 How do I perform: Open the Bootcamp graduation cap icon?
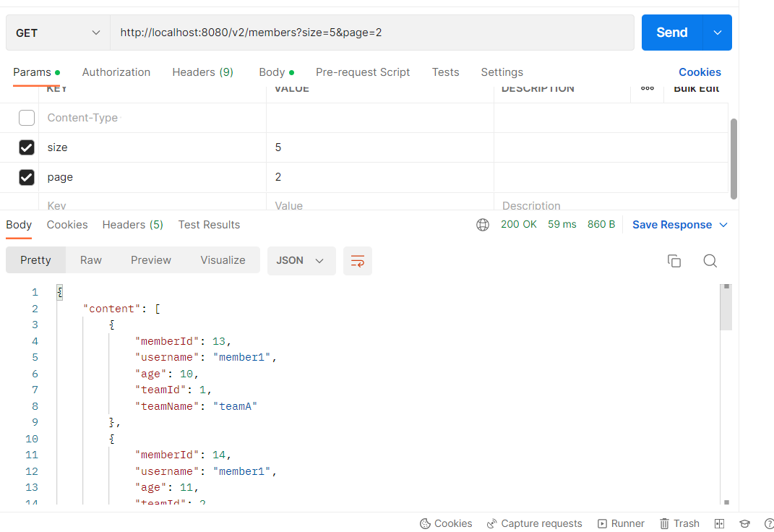coord(744,523)
